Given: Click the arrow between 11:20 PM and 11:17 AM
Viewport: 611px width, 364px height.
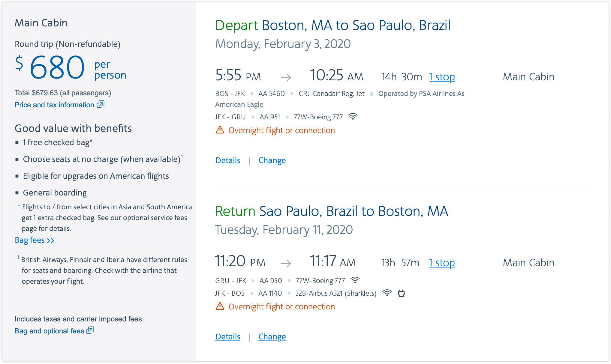Looking at the screenshot, I should (x=286, y=264).
